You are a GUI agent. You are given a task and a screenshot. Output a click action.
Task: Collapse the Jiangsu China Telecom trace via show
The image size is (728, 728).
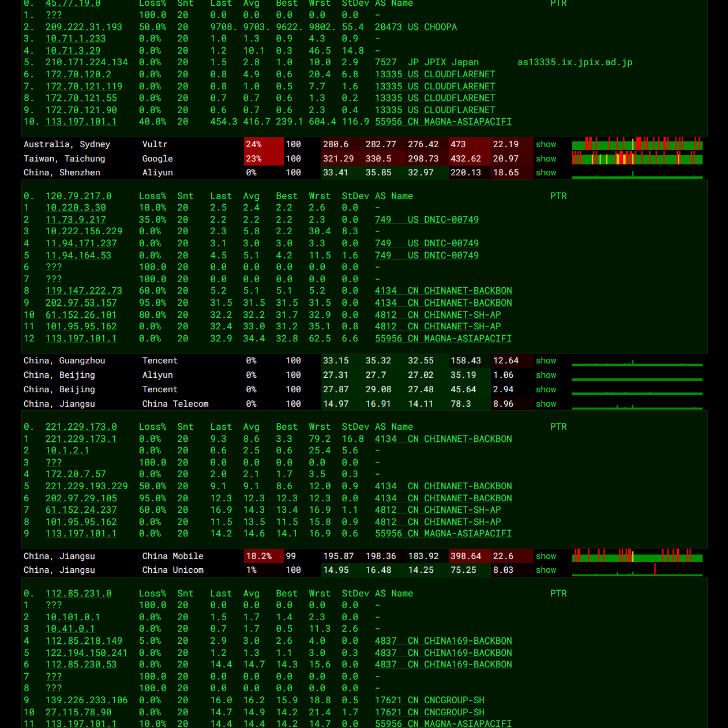(545, 404)
